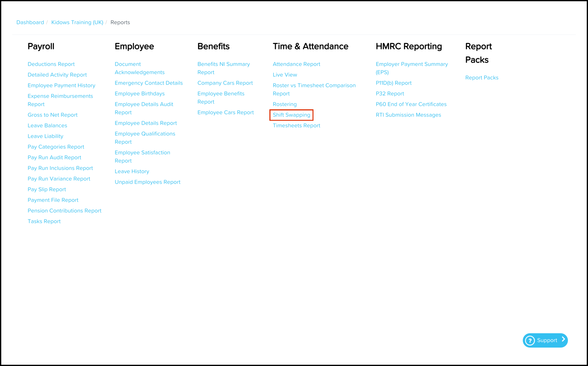This screenshot has width=588, height=366.
Task: Open Unpaid Employees Report
Action: click(x=148, y=182)
